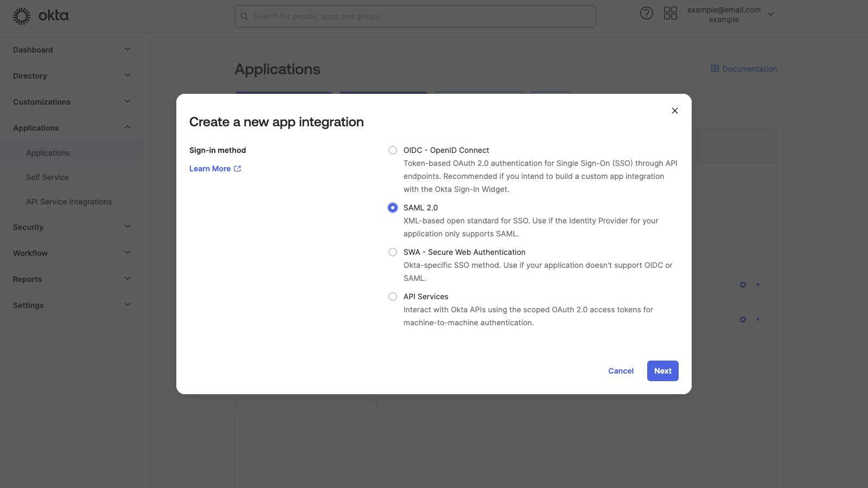Open API Service Integrations in the sidebar

tap(69, 201)
